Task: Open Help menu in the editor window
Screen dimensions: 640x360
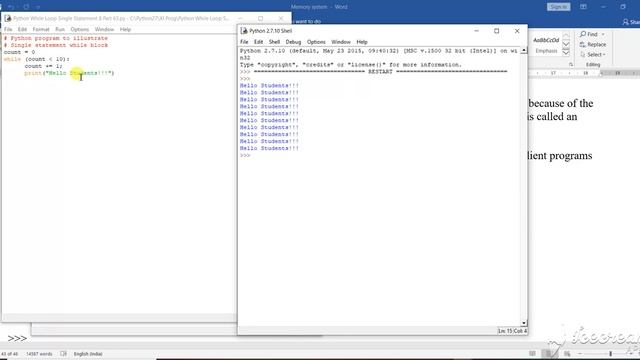Action: [125, 29]
